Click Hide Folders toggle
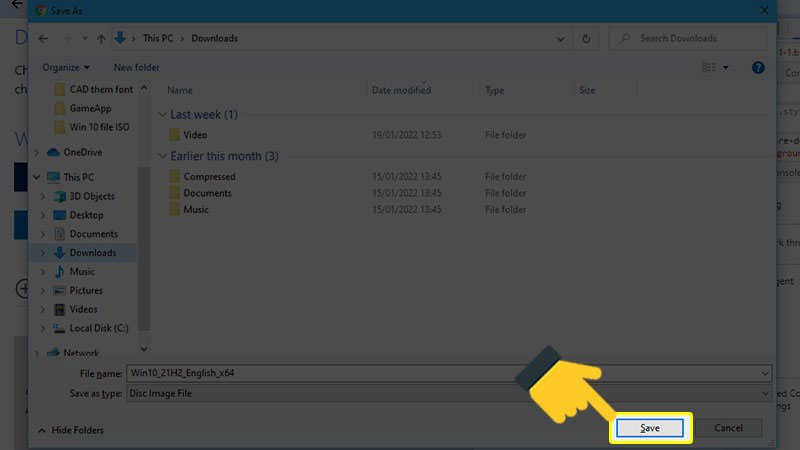This screenshot has width=800, height=450. tap(71, 430)
